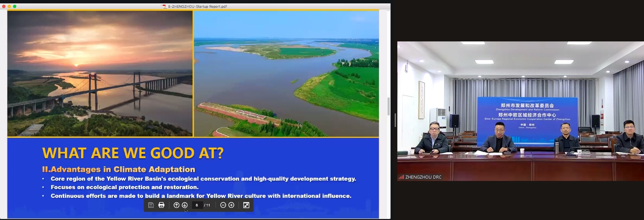Viewport: 644px width, 220px height.
Task: Click the PDF file icon in title bar
Action: point(165,6)
